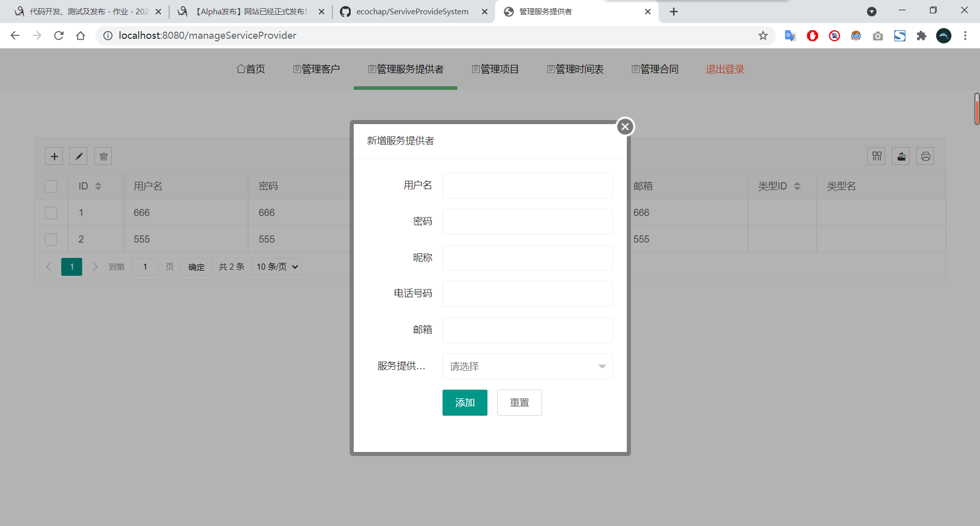Image resolution: width=980 pixels, height=526 pixels.
Task: Open 管理客户 navigation item
Action: [316, 69]
